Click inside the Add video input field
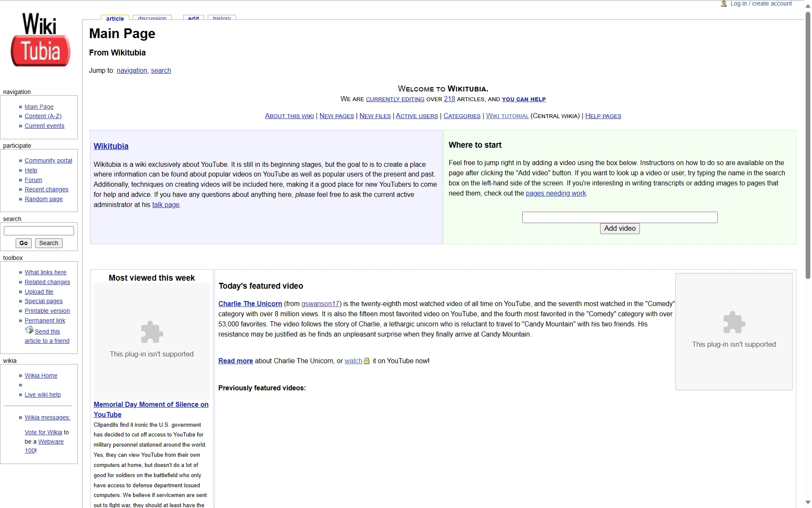Screen dimensions: 812x508 (x=619, y=217)
